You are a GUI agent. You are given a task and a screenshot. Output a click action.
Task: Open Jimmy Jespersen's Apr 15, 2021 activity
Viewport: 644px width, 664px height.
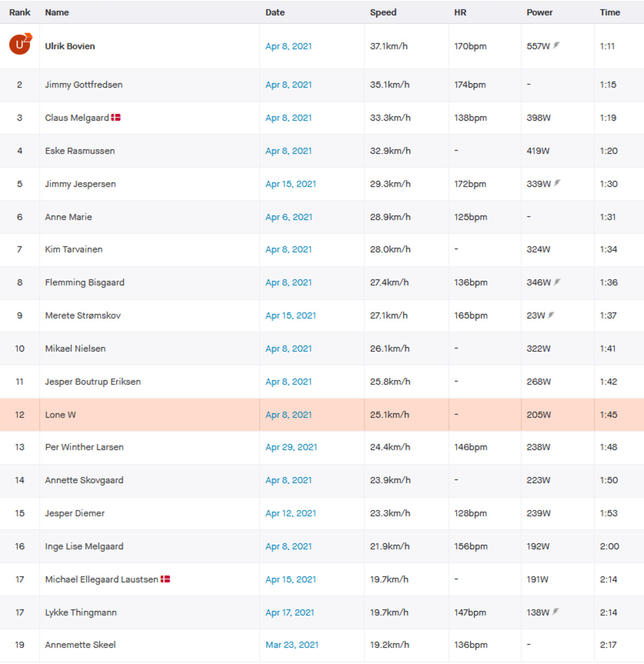(291, 184)
